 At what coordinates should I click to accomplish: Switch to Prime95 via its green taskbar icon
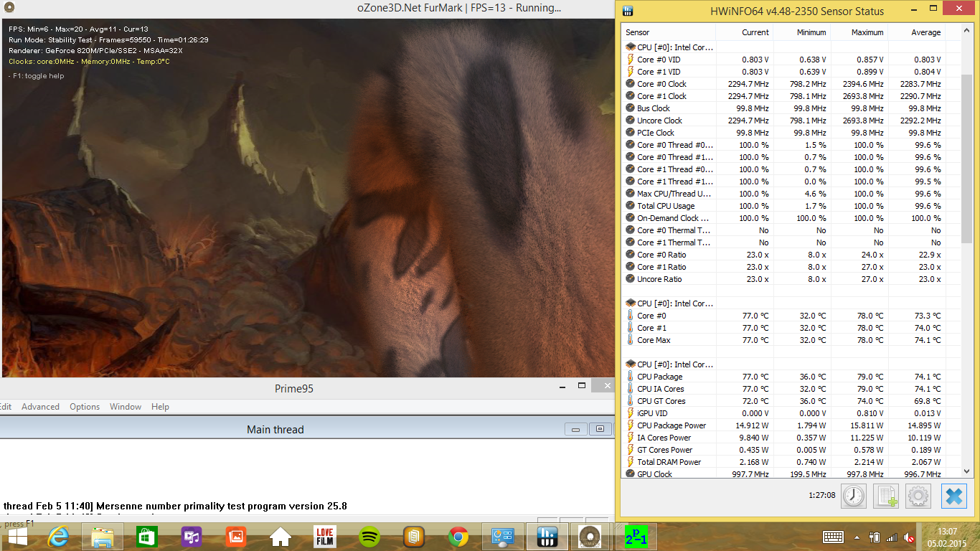pyautogui.click(x=636, y=537)
